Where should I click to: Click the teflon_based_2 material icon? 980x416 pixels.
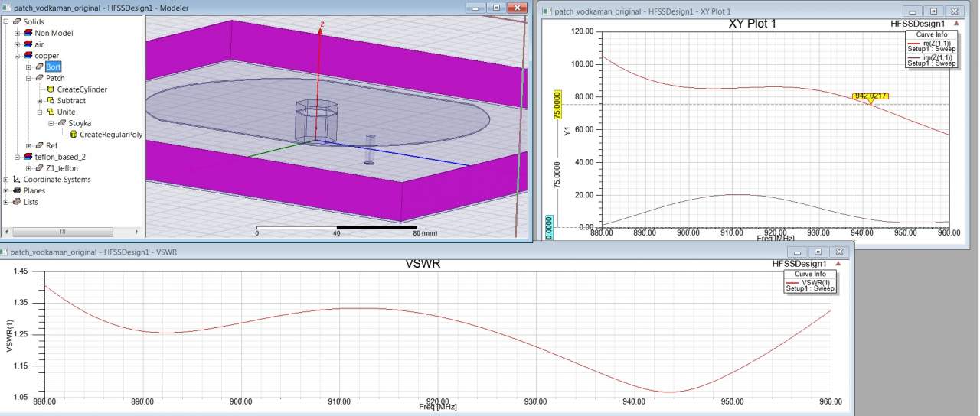point(28,157)
